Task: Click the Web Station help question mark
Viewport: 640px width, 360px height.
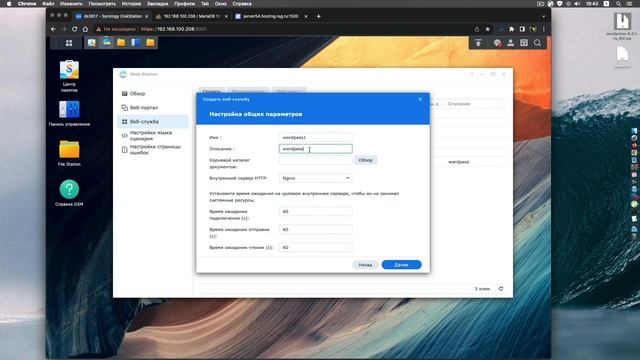Action: [471, 74]
